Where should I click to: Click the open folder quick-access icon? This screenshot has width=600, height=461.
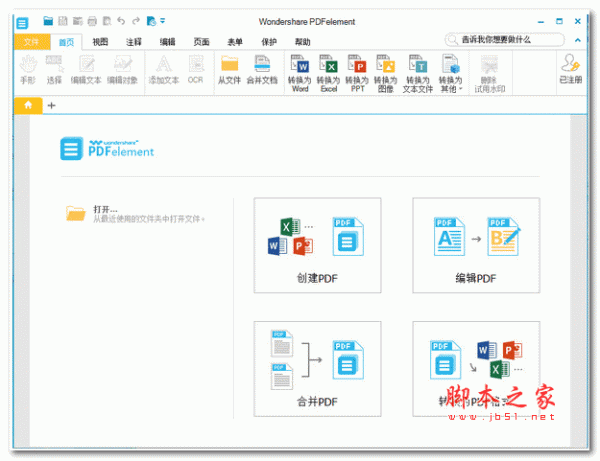(x=48, y=21)
